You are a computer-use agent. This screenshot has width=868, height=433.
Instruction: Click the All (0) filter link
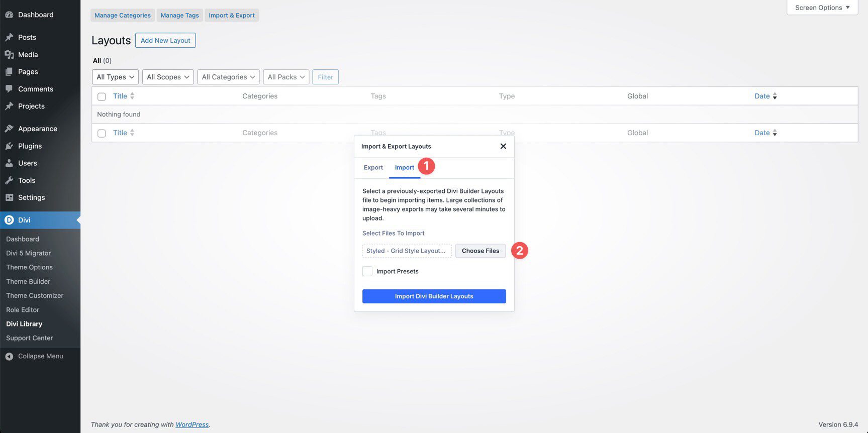coord(102,60)
